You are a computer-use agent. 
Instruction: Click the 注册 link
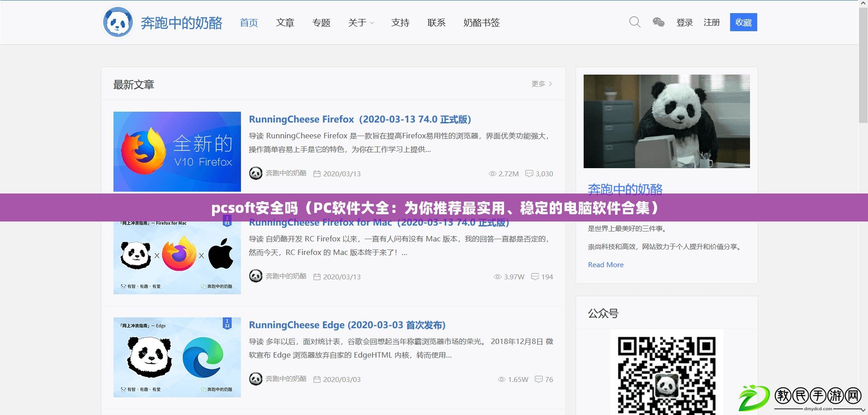(x=712, y=23)
